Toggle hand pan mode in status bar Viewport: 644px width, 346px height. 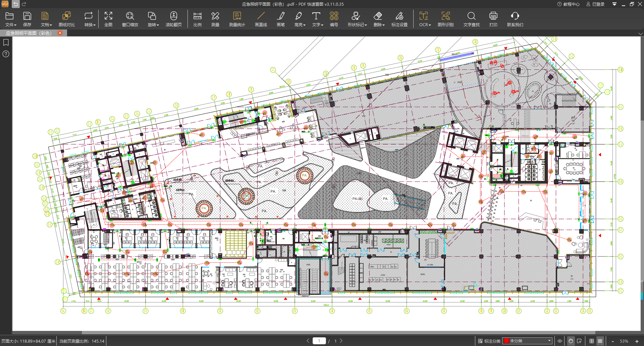(x=571, y=341)
